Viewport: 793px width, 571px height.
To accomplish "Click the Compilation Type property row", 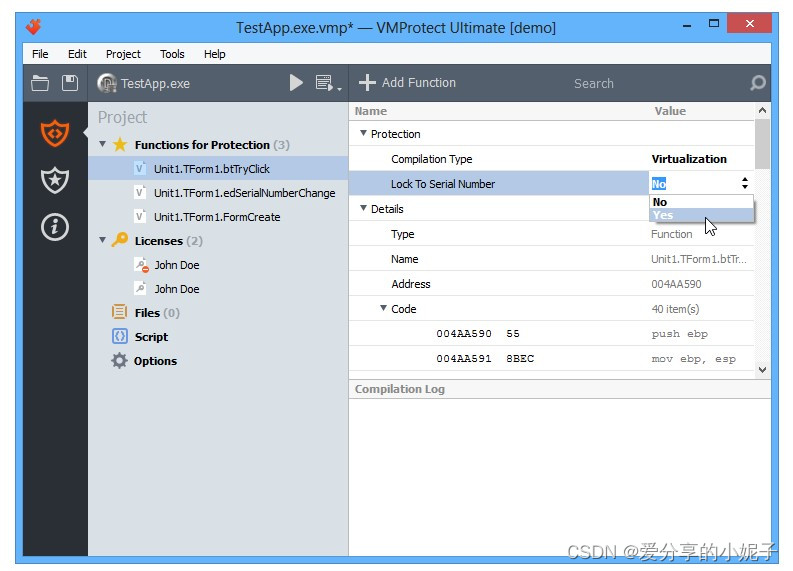I will point(551,159).
